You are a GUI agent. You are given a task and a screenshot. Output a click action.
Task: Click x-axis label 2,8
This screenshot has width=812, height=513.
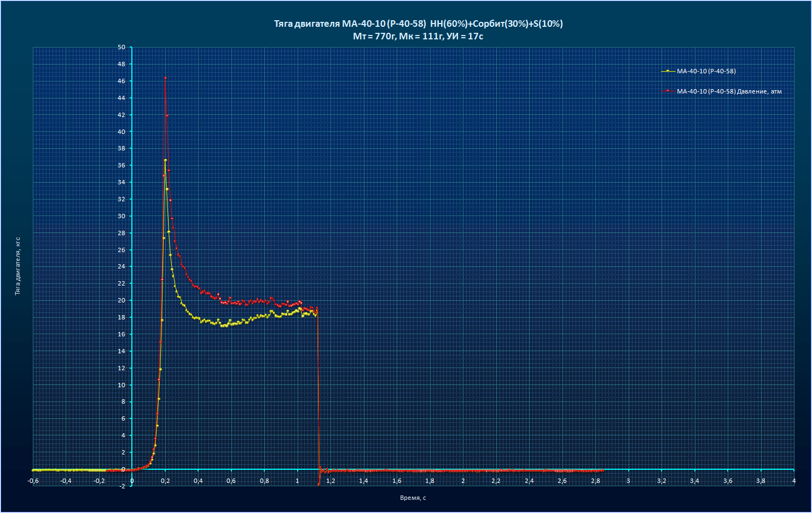(595, 481)
